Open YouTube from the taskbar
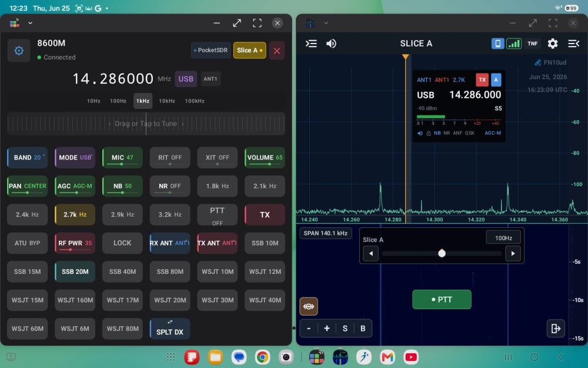 click(411, 357)
